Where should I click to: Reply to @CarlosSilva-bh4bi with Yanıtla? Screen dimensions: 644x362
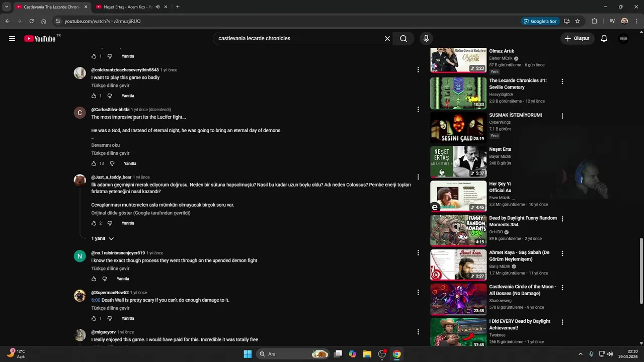point(130,163)
